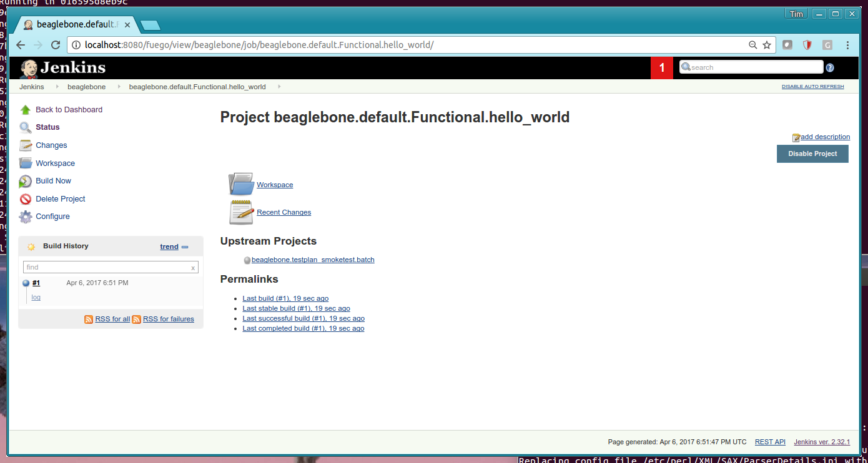Click the build history find field

pyautogui.click(x=111, y=267)
